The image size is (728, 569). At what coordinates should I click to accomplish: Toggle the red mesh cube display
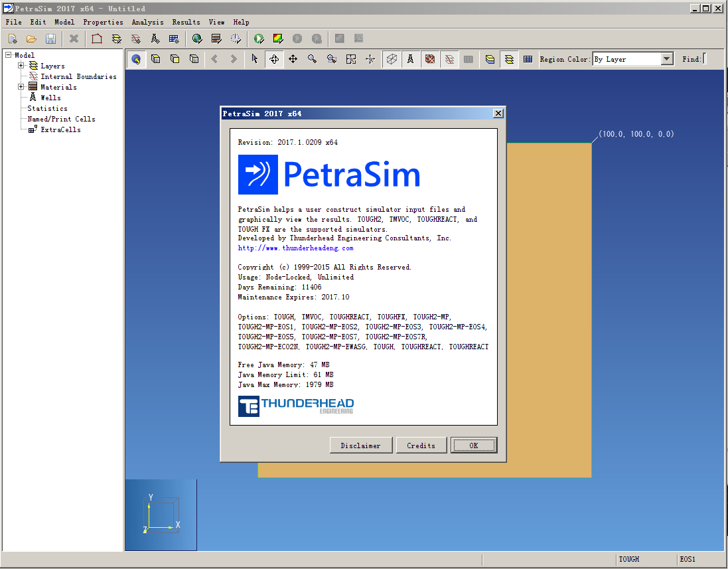(x=430, y=59)
